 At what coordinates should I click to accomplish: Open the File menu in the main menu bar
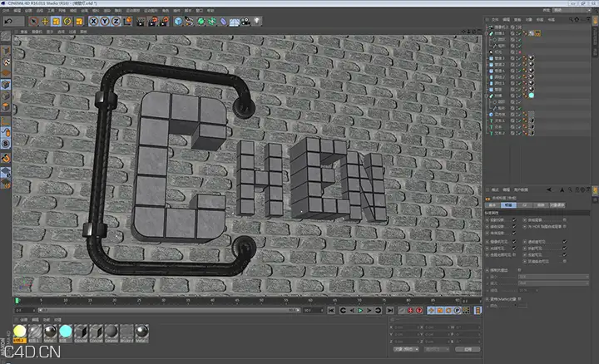[6, 11]
